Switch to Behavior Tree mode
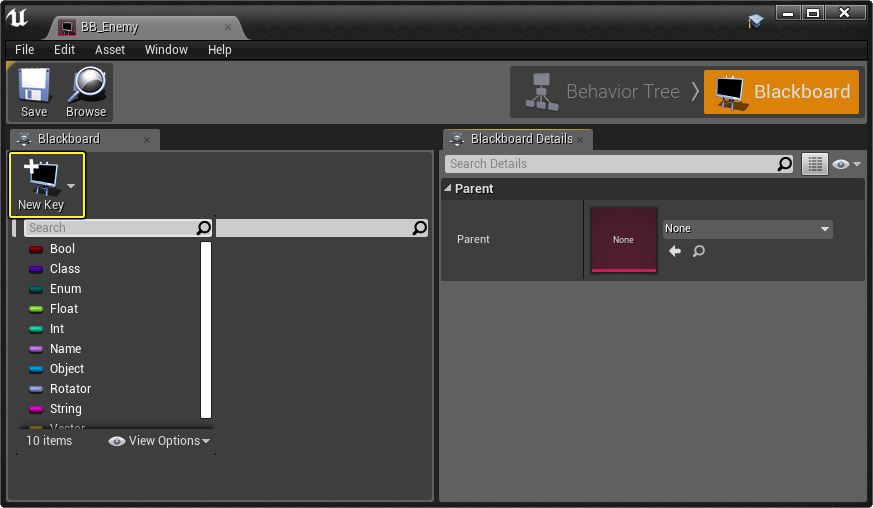This screenshot has width=873, height=508. [x=604, y=91]
